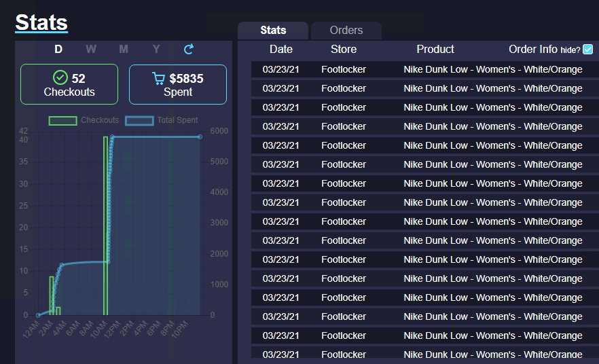This screenshot has height=364, width=599.
Task: Click the 12AM starting data point
Action: (38, 315)
